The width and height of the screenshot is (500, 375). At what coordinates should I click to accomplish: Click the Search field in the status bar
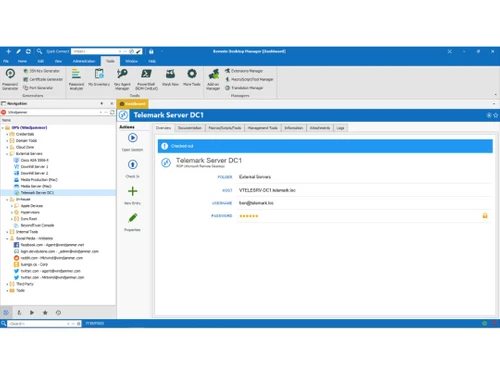tap(37, 323)
